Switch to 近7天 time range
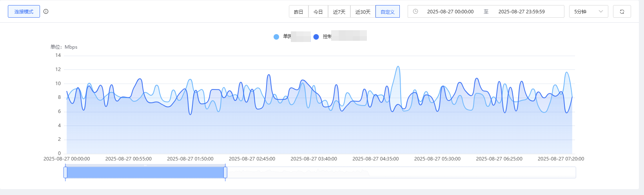The height and width of the screenshot is (195, 644). pyautogui.click(x=339, y=12)
